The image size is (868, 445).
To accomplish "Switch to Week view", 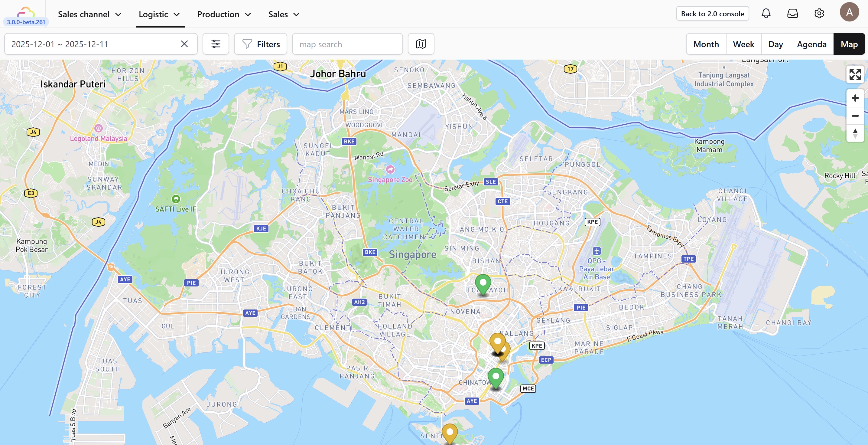I will point(743,44).
